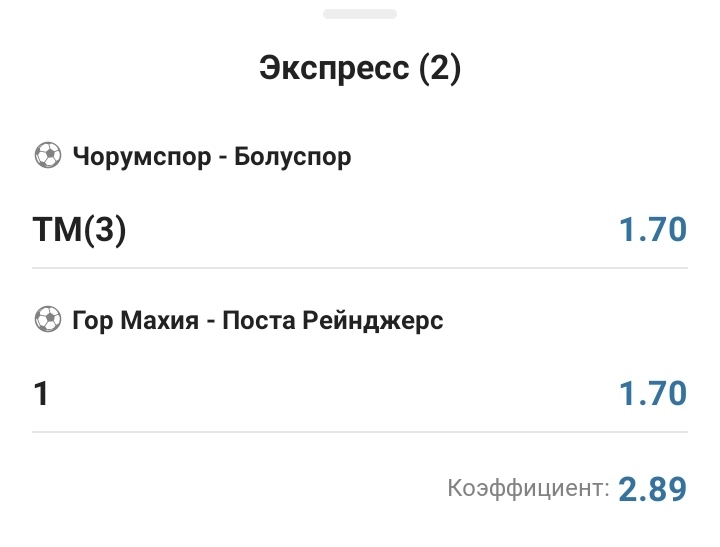Viewport: 720px width, 547px height.
Task: Tap the hyphen between Гор Махия and Поста
Action: point(209,321)
